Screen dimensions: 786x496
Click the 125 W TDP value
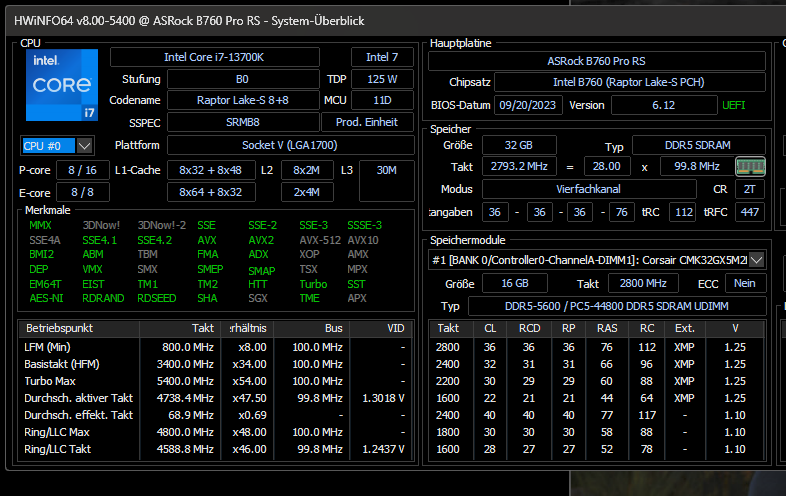pos(382,79)
